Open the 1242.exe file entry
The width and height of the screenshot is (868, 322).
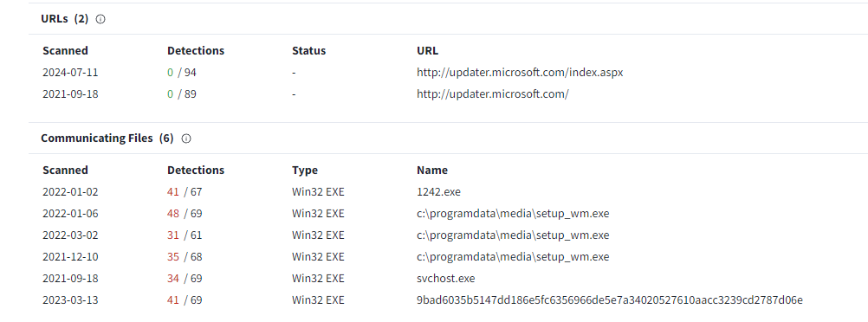(438, 192)
